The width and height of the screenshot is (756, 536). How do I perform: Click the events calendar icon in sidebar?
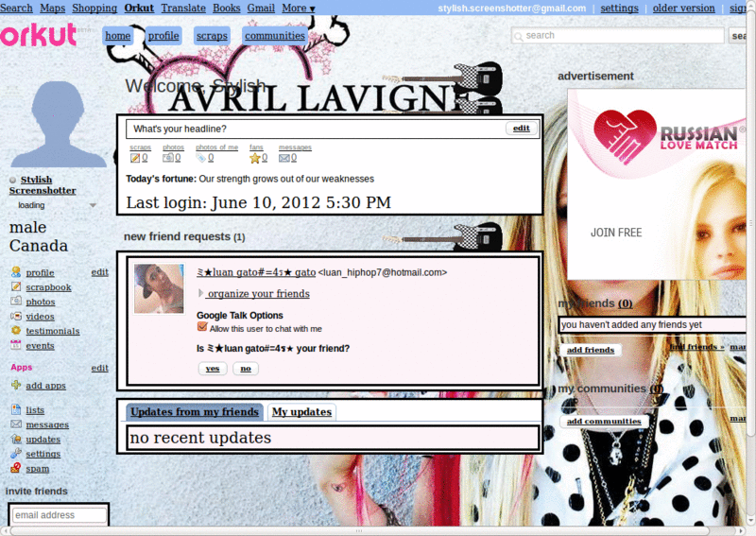coord(16,345)
